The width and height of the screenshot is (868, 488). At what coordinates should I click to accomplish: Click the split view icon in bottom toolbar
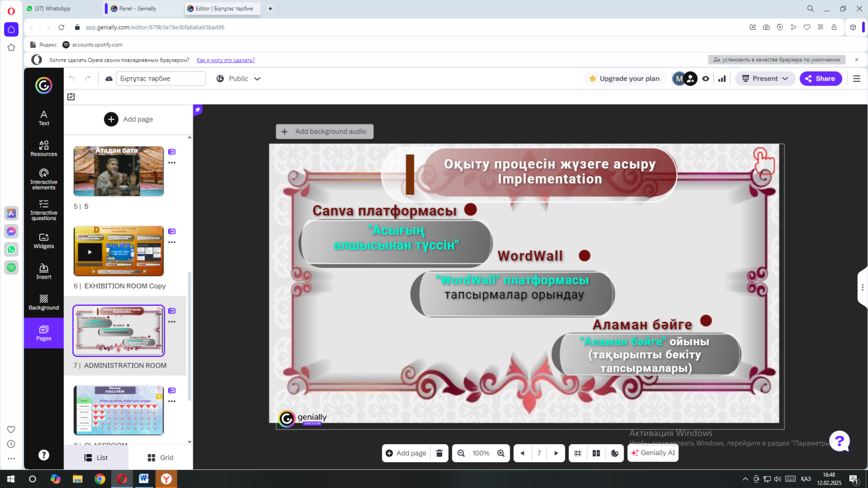(x=596, y=453)
